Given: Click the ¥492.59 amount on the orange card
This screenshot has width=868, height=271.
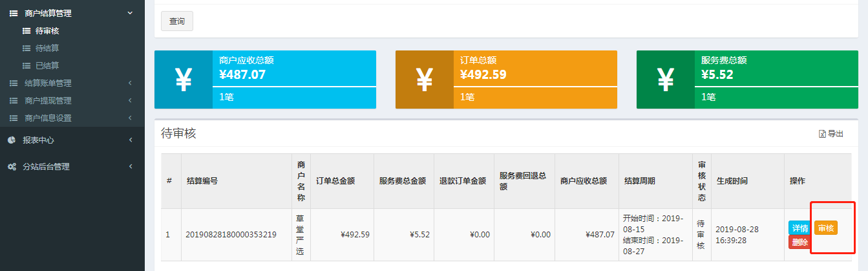Looking at the screenshot, I should [x=483, y=74].
